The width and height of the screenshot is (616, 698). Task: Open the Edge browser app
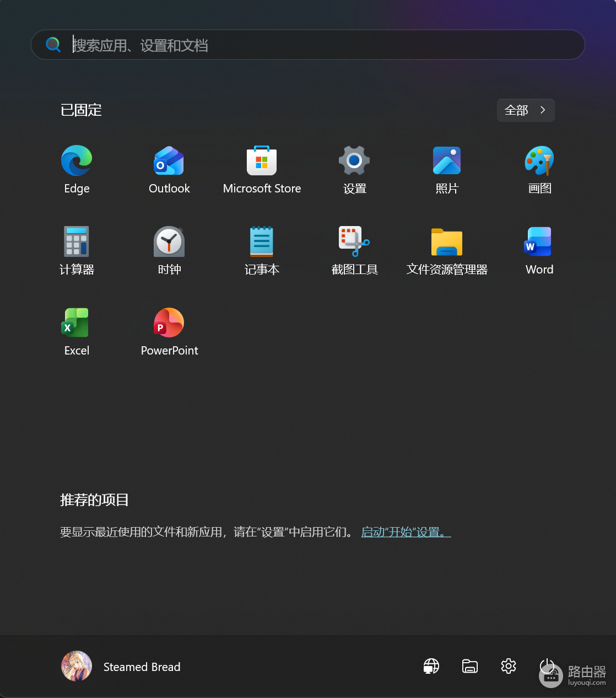(77, 170)
